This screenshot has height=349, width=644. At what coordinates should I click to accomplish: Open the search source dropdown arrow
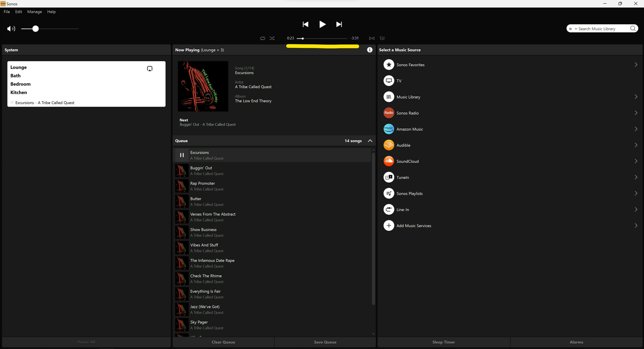(576, 29)
